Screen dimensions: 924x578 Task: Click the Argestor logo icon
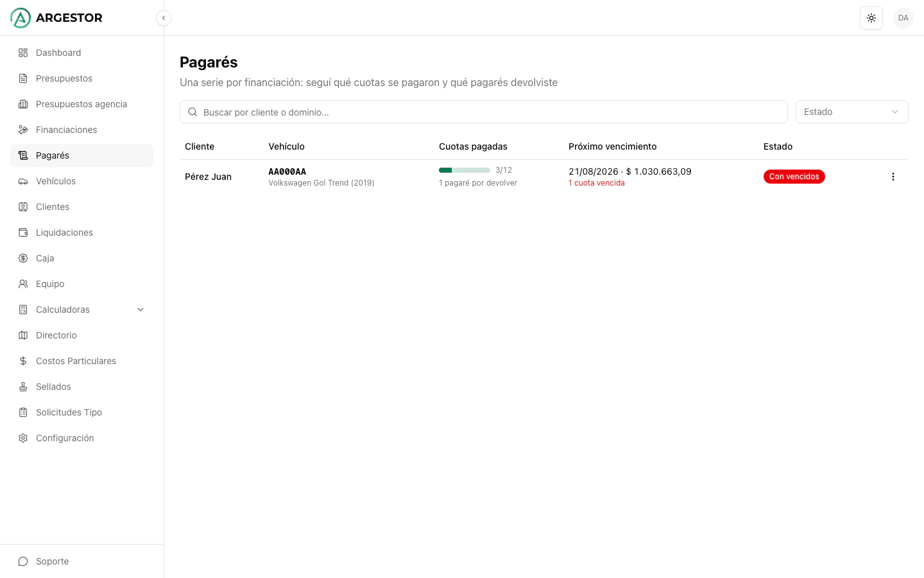(x=21, y=18)
